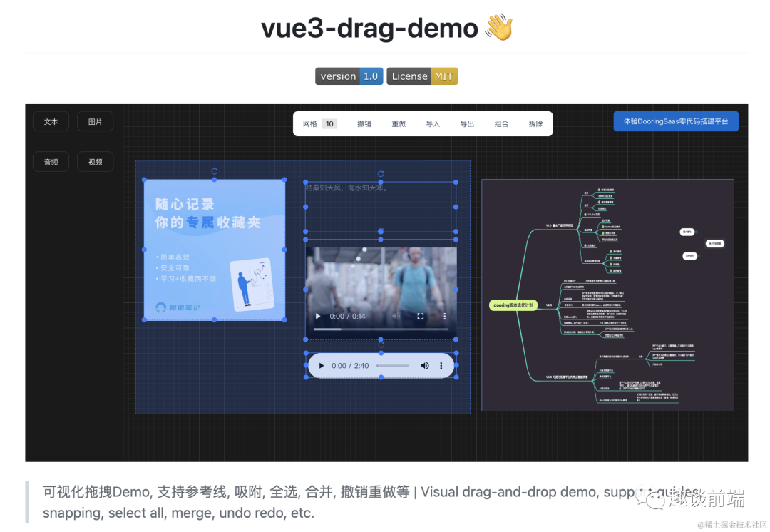This screenshot has height=532, width=770.
Task: Click the video progress bar
Action: [x=381, y=329]
